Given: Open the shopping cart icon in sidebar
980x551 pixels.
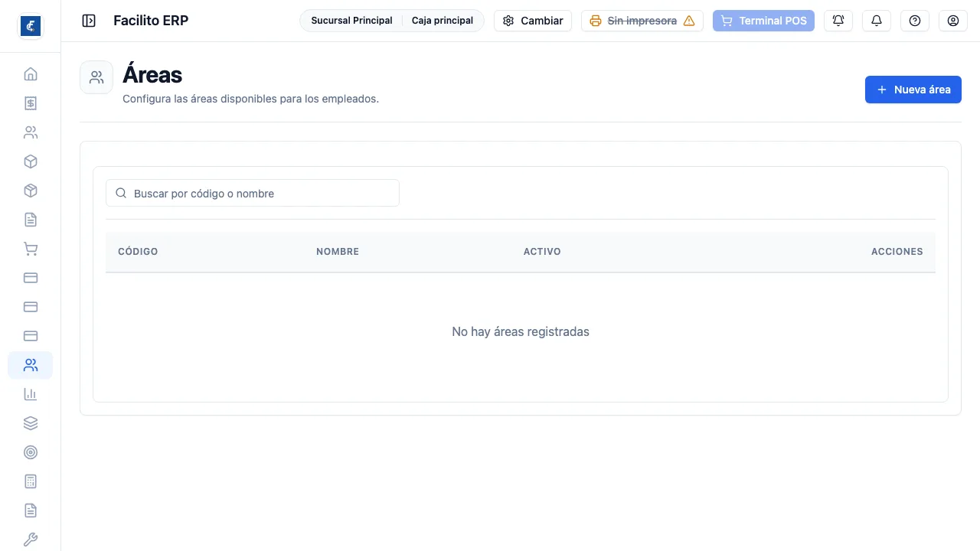Looking at the screenshot, I should [31, 249].
